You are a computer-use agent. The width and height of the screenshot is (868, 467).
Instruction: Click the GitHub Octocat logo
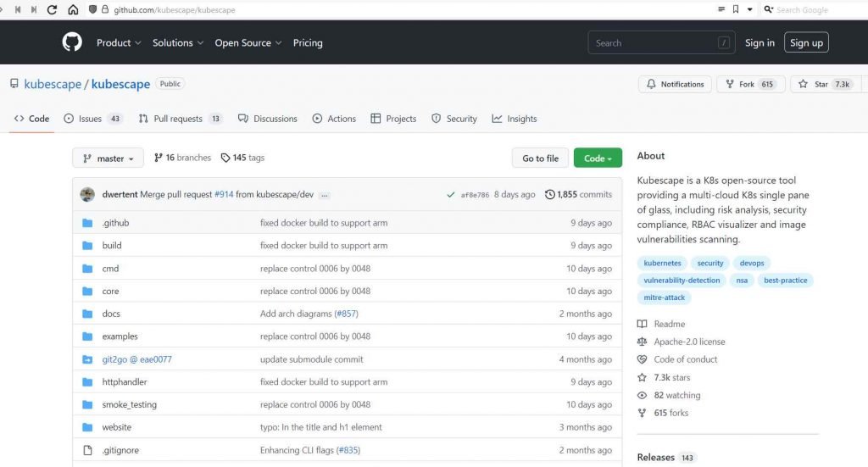pyautogui.click(x=72, y=42)
